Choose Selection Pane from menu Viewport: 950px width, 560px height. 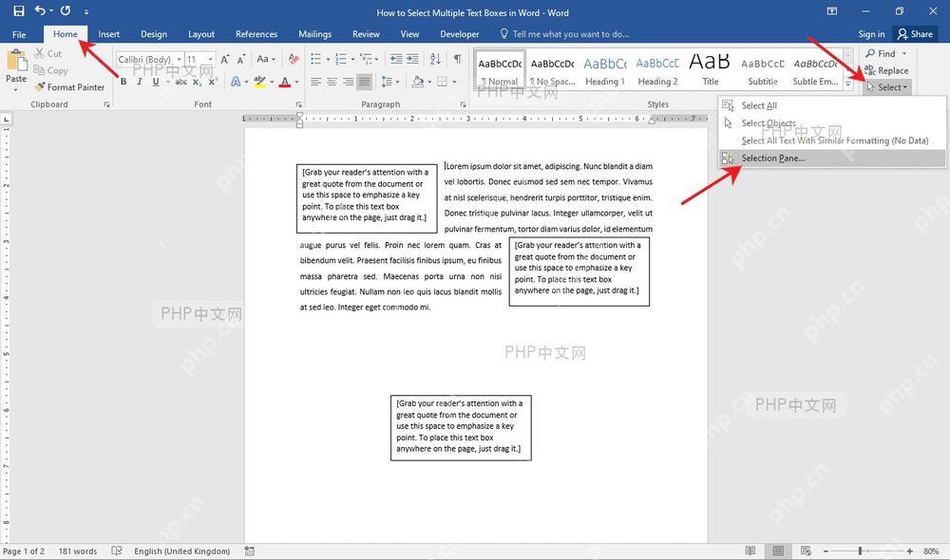pyautogui.click(x=832, y=158)
